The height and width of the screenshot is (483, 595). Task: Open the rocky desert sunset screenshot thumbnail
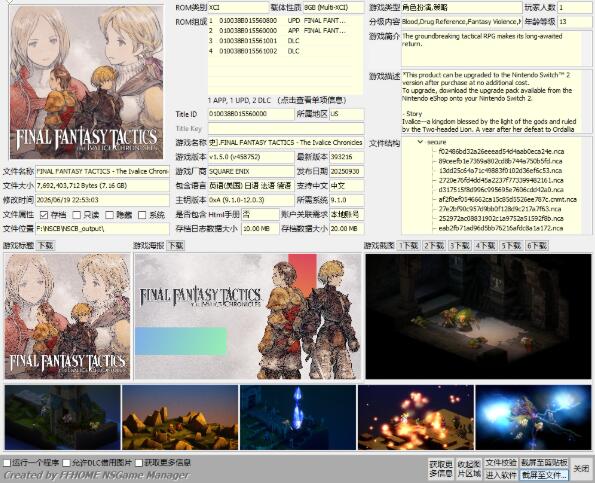[x=180, y=417]
